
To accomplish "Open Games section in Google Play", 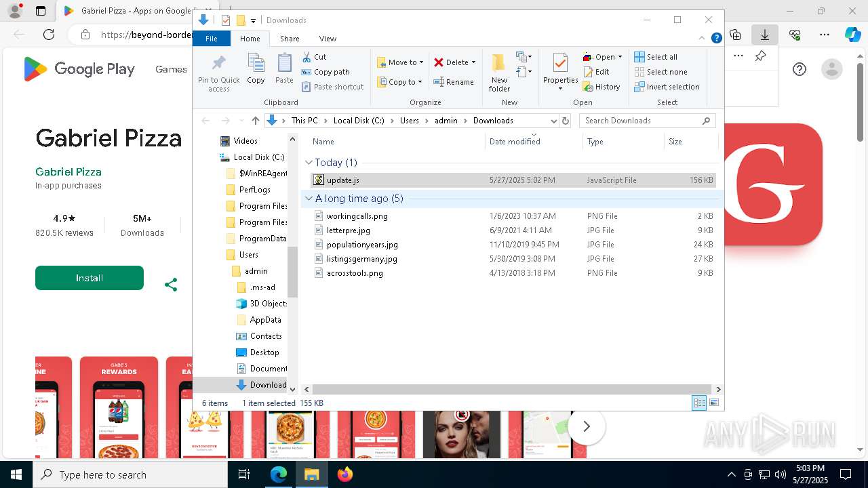I will (x=171, y=69).
